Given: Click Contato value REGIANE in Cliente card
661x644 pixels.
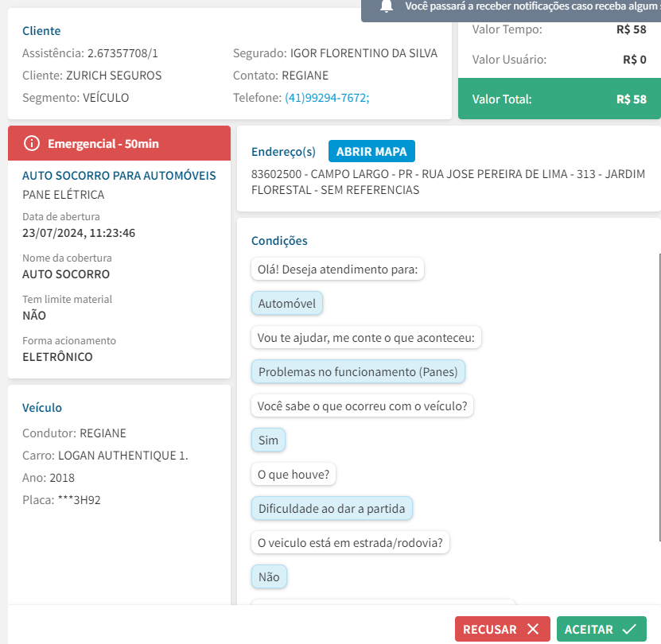Looking at the screenshot, I should [305, 76].
